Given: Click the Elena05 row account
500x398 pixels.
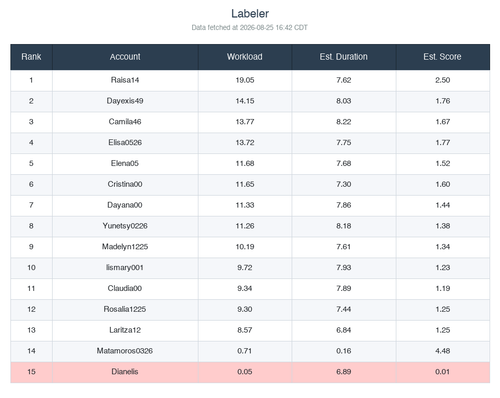Looking at the screenshot, I should (125, 163).
